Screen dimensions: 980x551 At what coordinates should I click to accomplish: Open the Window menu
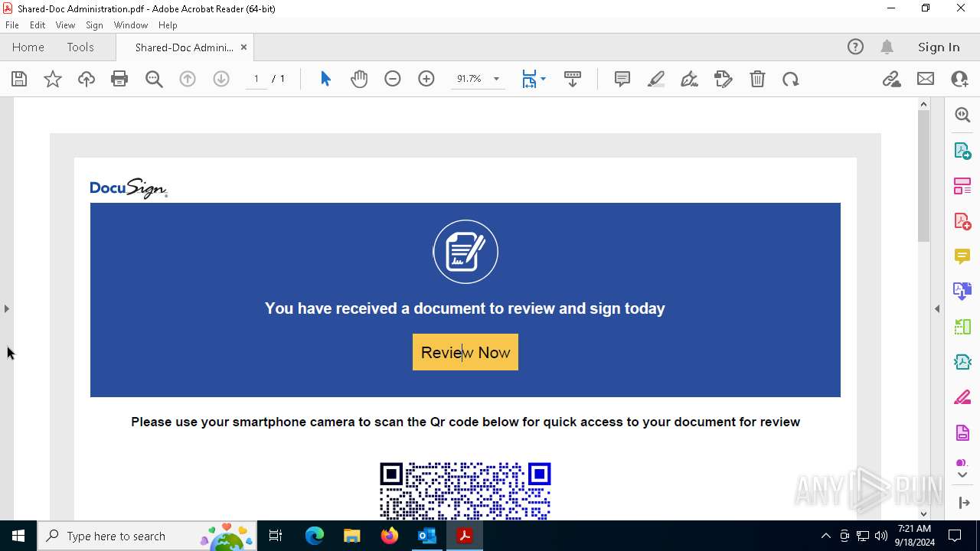(131, 25)
